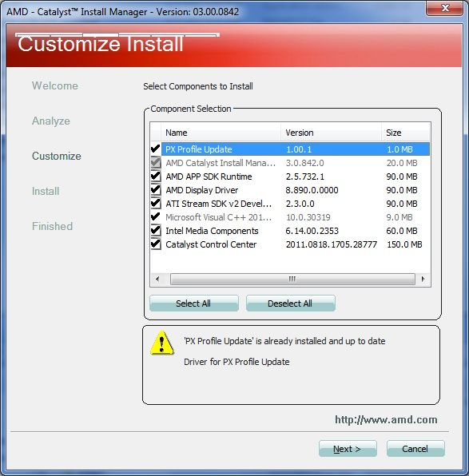Select the Microsoft Visual C++ 201... row
Screen dimensions: 469x476
[x=290, y=217]
